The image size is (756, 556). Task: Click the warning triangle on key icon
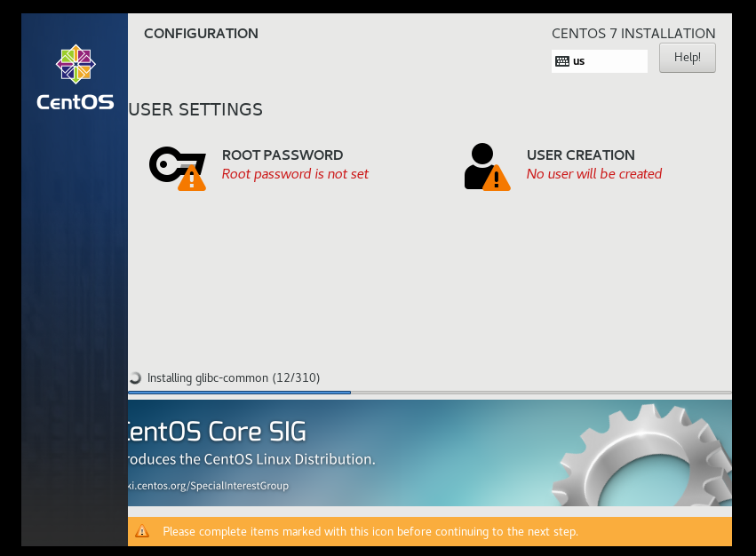click(x=192, y=179)
